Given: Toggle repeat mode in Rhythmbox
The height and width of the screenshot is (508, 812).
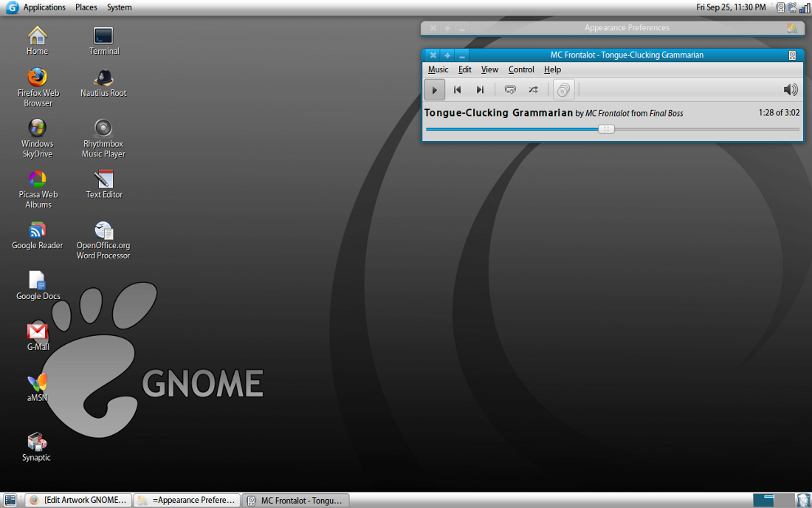Looking at the screenshot, I should 510,89.
